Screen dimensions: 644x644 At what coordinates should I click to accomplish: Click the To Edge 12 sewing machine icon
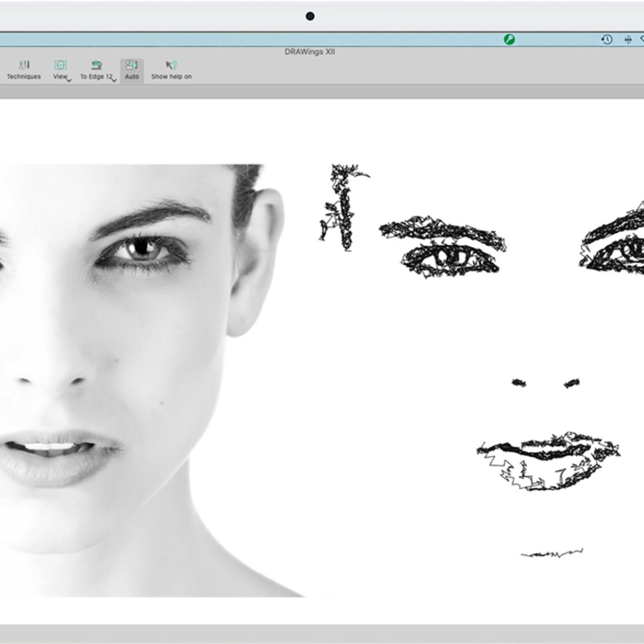click(x=95, y=64)
